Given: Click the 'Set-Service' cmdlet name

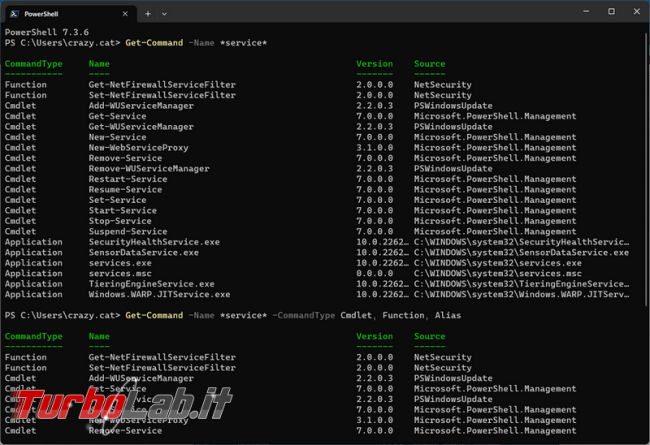Looking at the screenshot, I should click(x=117, y=200).
